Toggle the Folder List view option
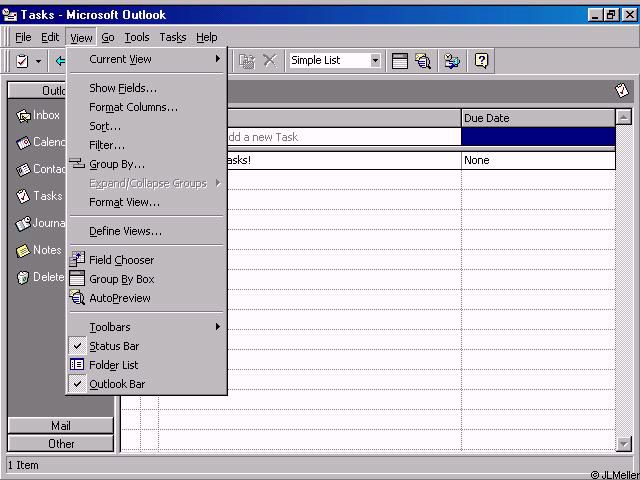The image size is (640, 480). [113, 365]
